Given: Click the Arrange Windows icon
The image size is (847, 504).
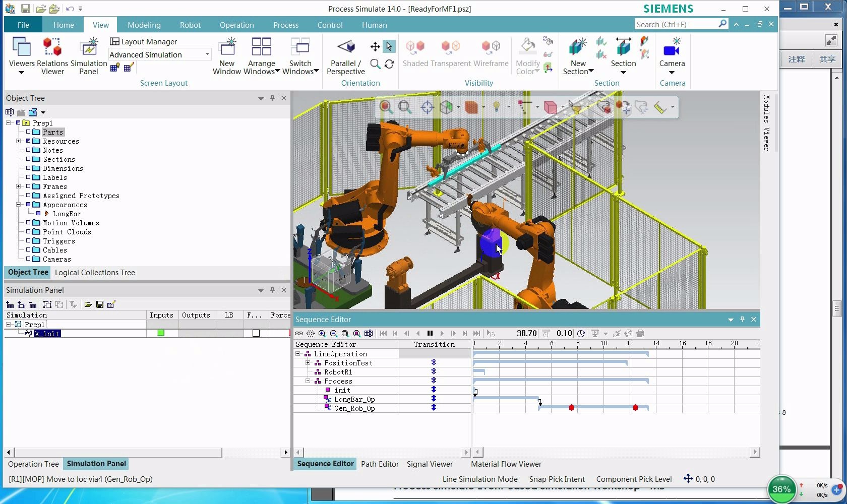Looking at the screenshot, I should tap(261, 47).
